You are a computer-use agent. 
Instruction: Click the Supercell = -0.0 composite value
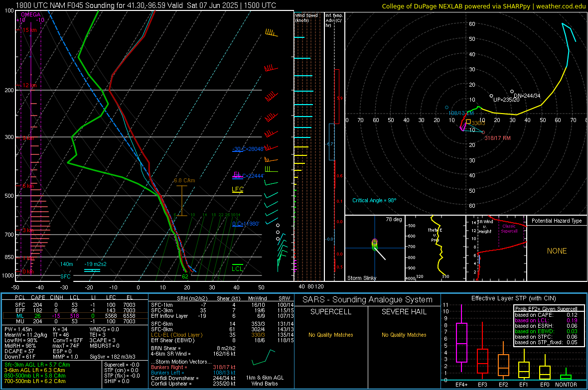(122, 365)
